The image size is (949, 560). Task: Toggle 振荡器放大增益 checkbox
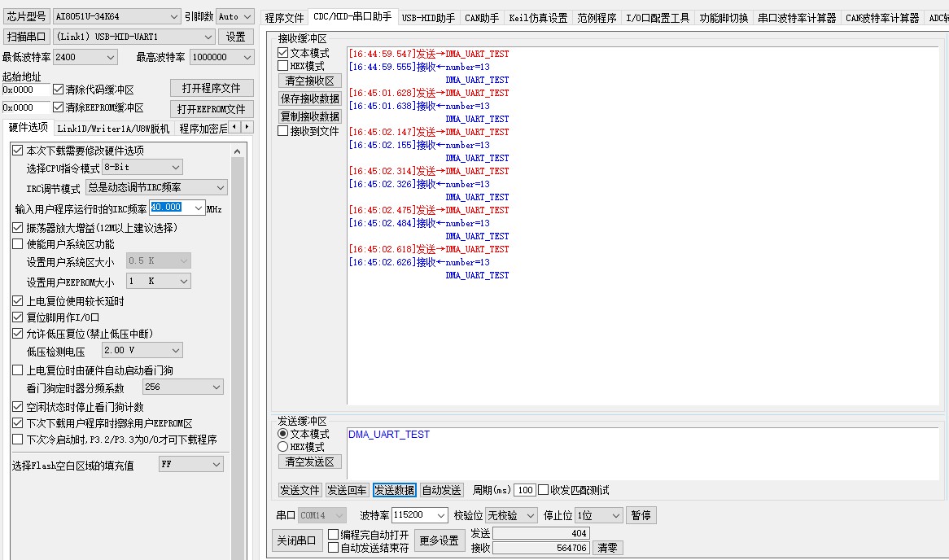tap(18, 228)
